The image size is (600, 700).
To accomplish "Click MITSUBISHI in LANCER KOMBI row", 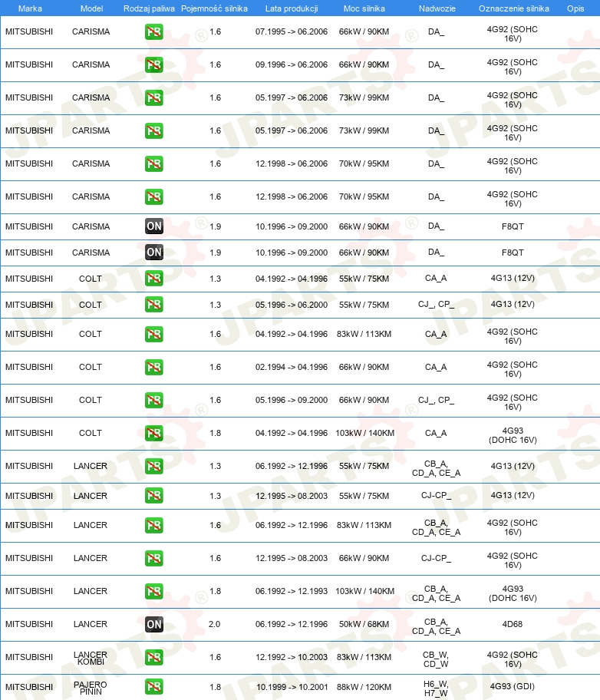I will 29,657.
